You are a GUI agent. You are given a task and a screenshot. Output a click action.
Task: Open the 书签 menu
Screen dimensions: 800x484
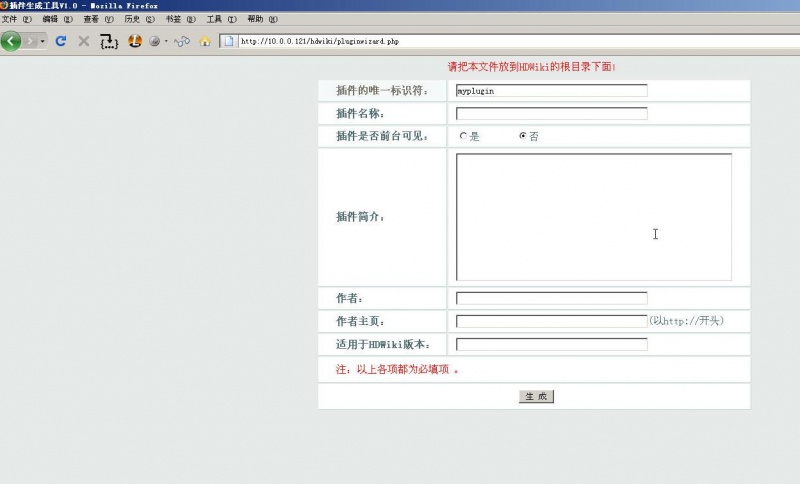174,19
